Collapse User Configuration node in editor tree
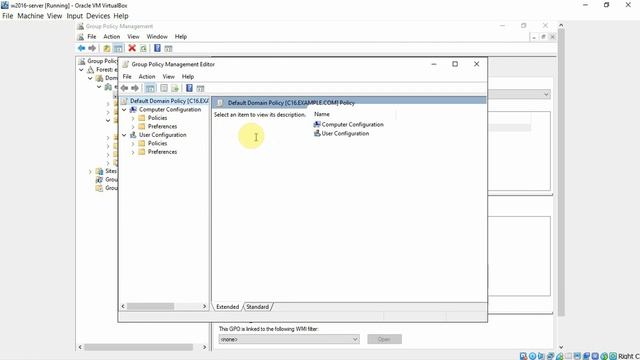This screenshot has width=640, height=360. [124, 135]
